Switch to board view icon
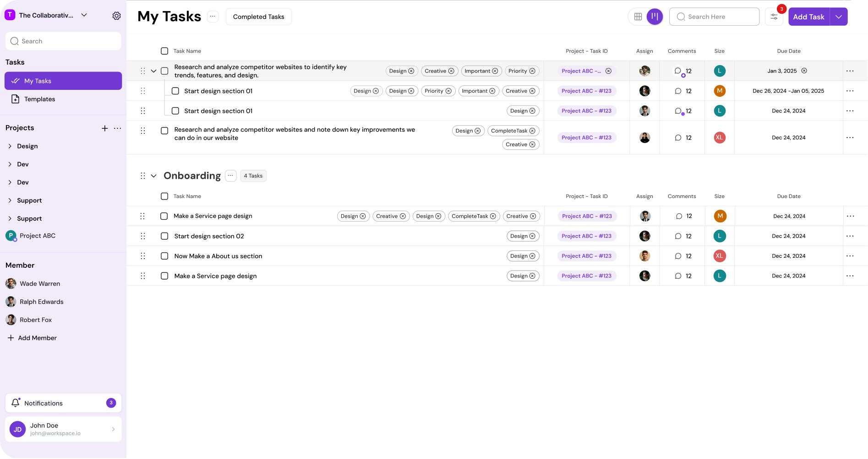The image size is (868, 459). coord(655,17)
